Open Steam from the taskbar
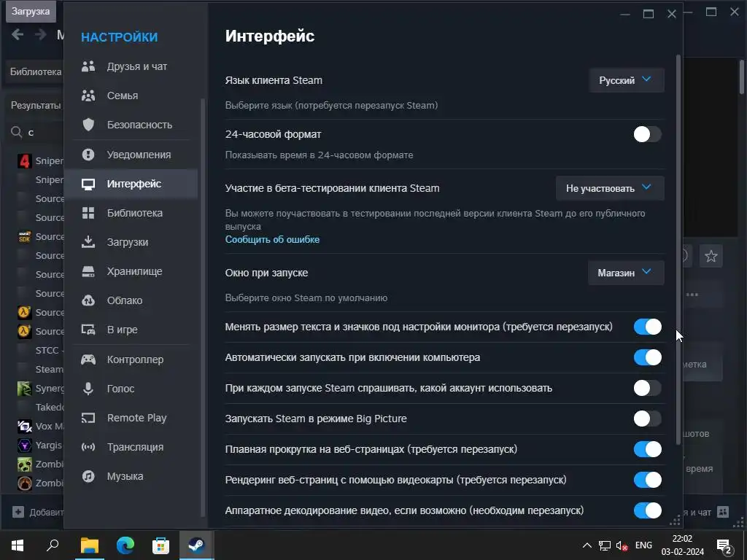The width and height of the screenshot is (747, 560). point(196,545)
